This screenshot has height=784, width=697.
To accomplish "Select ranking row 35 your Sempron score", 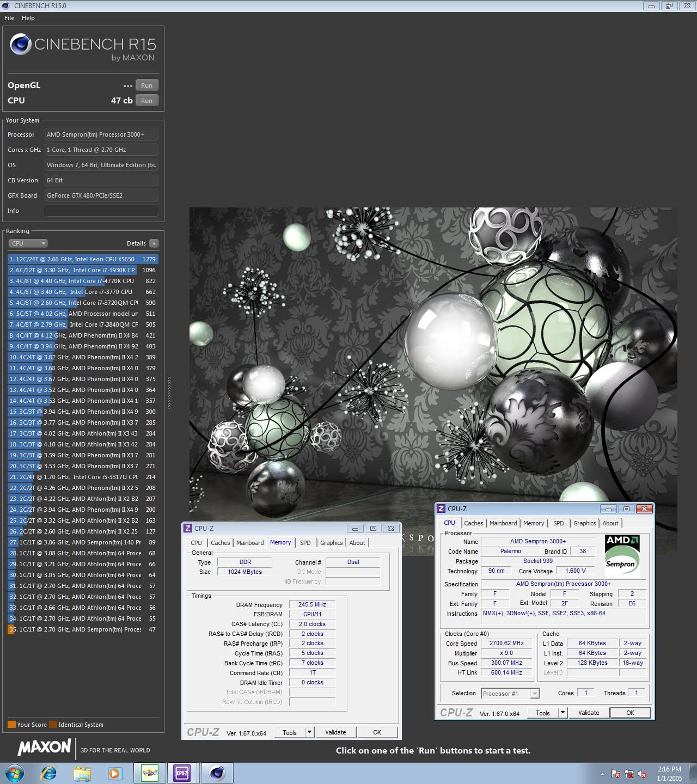I will tap(83, 629).
